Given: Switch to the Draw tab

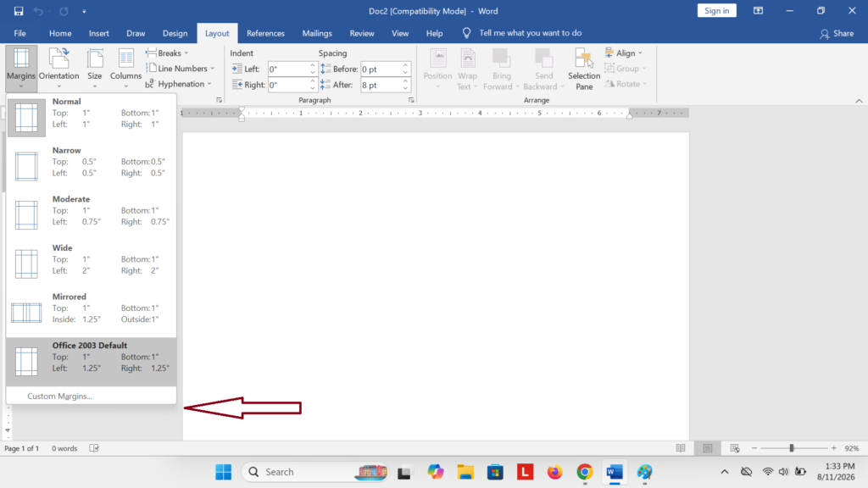Looking at the screenshot, I should 136,33.
